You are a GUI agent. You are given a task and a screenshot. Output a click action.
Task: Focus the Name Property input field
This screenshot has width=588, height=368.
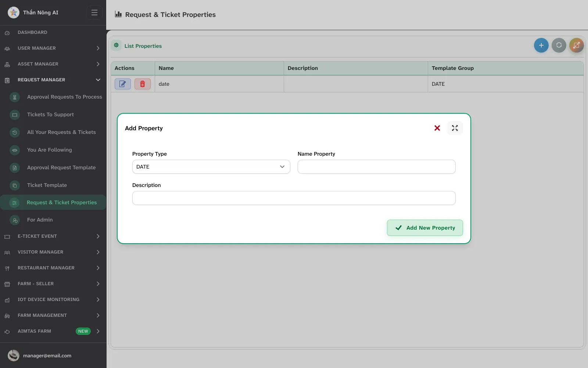click(376, 167)
